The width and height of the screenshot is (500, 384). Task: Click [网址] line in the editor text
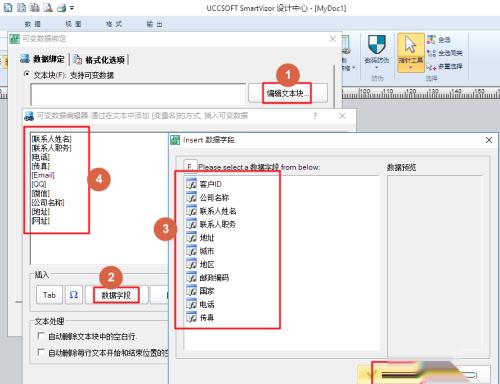pyautogui.click(x=41, y=220)
